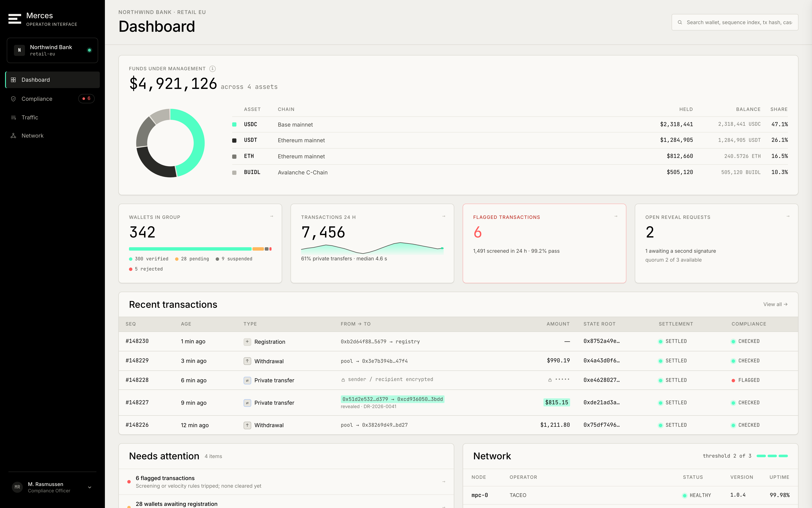
Task: Click the highlighted $815.15 amount
Action: click(557, 402)
